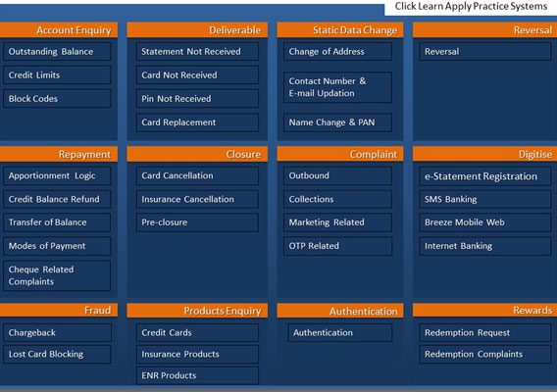Select the Credit Limits button
Image resolution: width=557 pixels, height=392 pixels.
pos(57,74)
